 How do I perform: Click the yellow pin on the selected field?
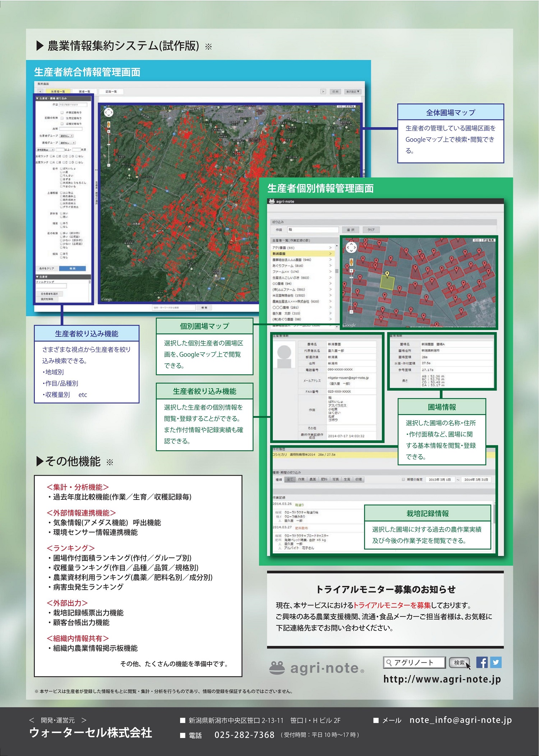pyautogui.click(x=387, y=275)
